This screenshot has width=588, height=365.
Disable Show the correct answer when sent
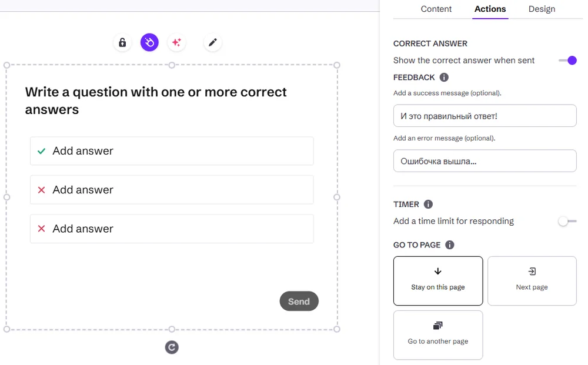pos(567,61)
